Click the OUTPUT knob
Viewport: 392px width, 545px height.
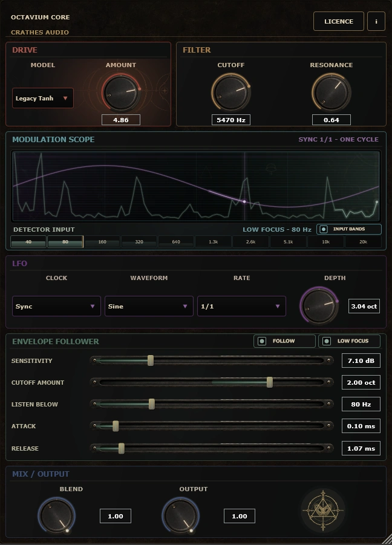tap(180, 516)
